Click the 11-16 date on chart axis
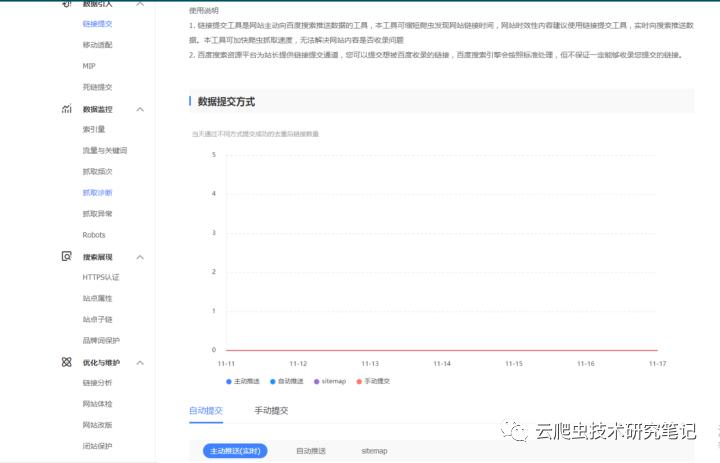Screen dimensions: 720x463 tap(586, 364)
